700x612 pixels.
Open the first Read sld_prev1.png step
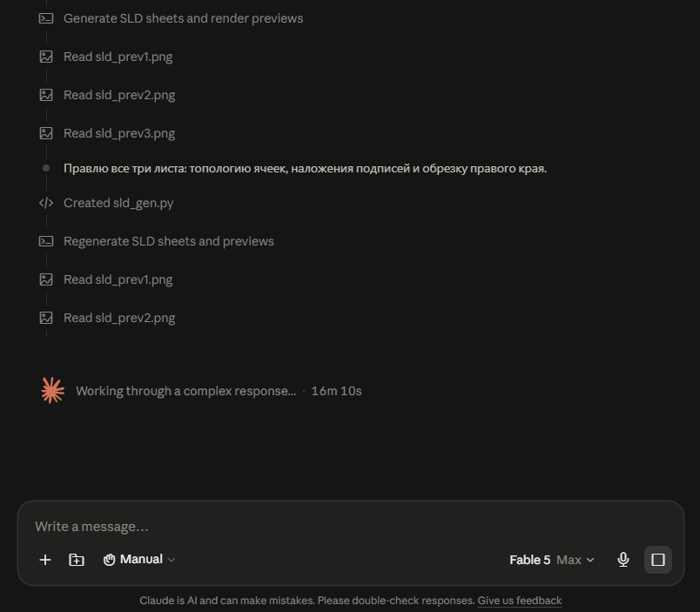[118, 57]
